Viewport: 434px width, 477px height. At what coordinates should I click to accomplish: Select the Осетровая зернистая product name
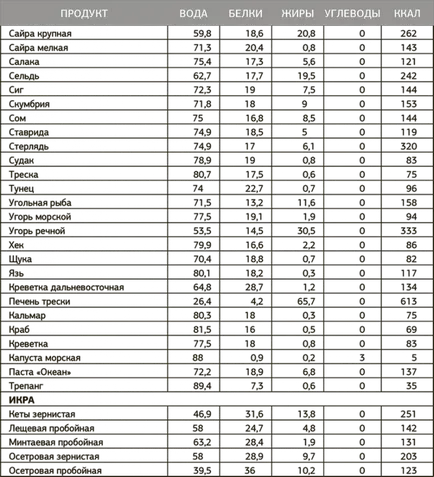pyautogui.click(x=54, y=457)
